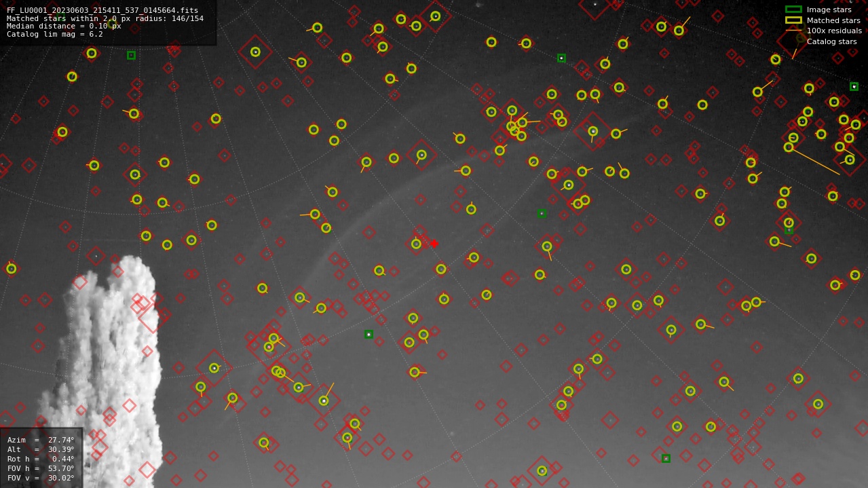Click the orange 100x residuals legend line
868x488 pixels.
click(793, 31)
